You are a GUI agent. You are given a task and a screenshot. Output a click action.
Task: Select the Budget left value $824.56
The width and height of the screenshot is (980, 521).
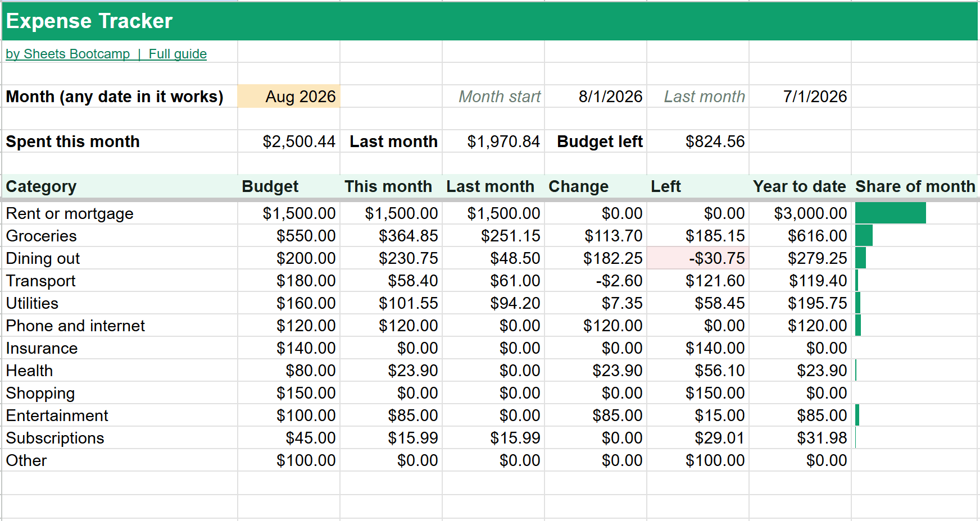(698, 141)
